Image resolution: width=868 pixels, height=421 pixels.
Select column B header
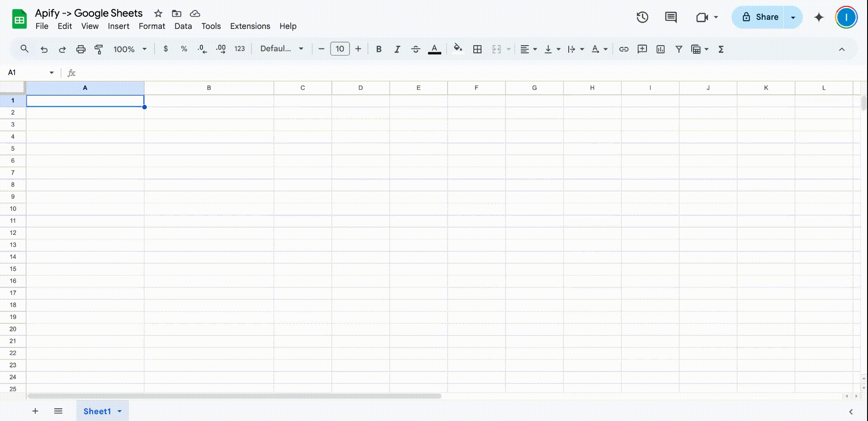tap(209, 88)
